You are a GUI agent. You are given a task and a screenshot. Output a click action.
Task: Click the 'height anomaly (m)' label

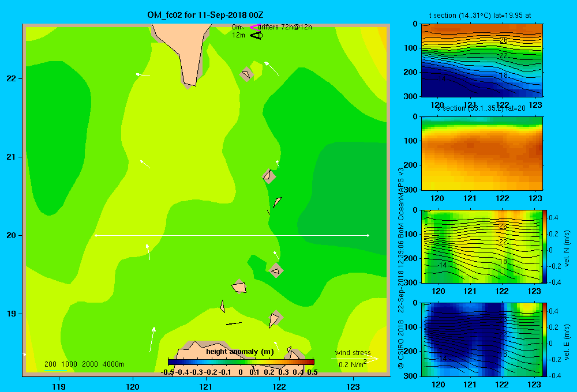[x=240, y=352]
